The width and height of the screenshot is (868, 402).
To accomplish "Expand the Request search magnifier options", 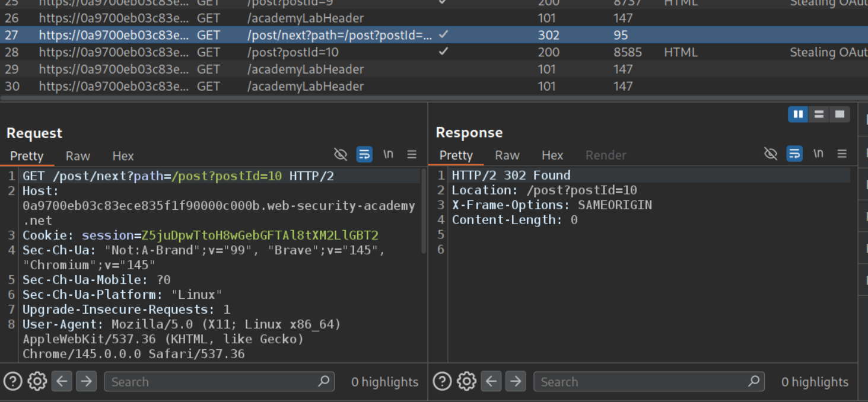I will click(x=323, y=381).
